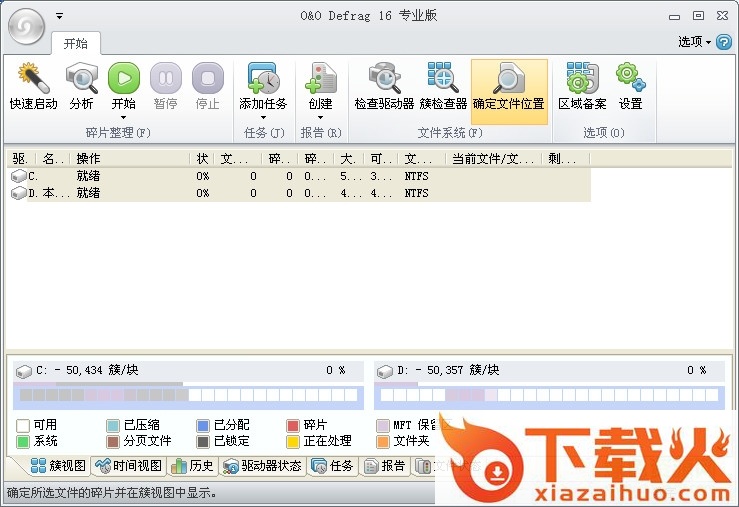Click the 分页文件 brown legend swatch
The image size is (739, 507).
coord(113,442)
